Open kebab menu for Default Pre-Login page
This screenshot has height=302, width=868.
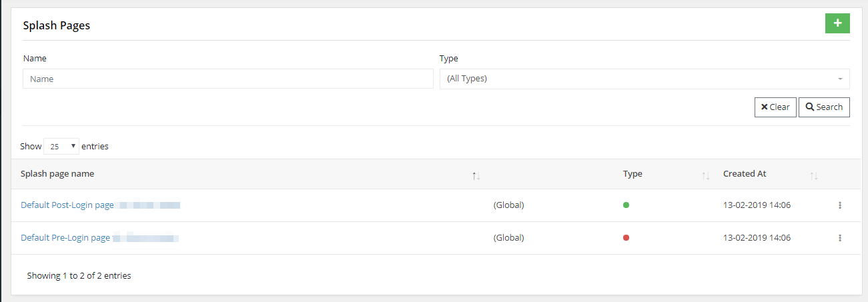click(x=839, y=237)
